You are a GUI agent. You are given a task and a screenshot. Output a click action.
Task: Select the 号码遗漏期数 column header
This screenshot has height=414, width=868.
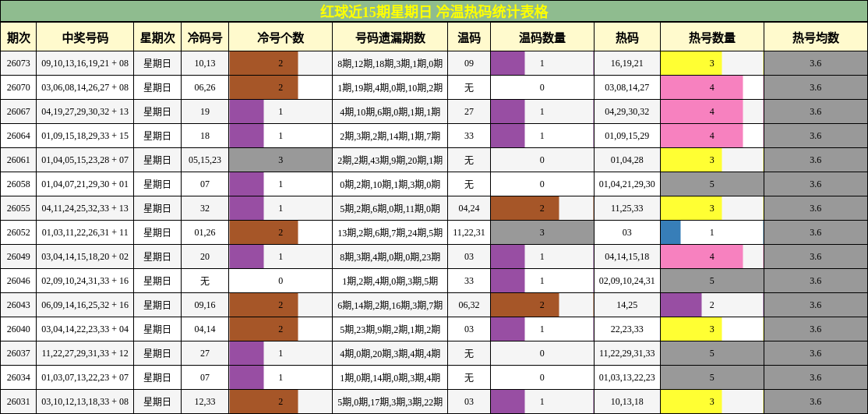[390, 37]
